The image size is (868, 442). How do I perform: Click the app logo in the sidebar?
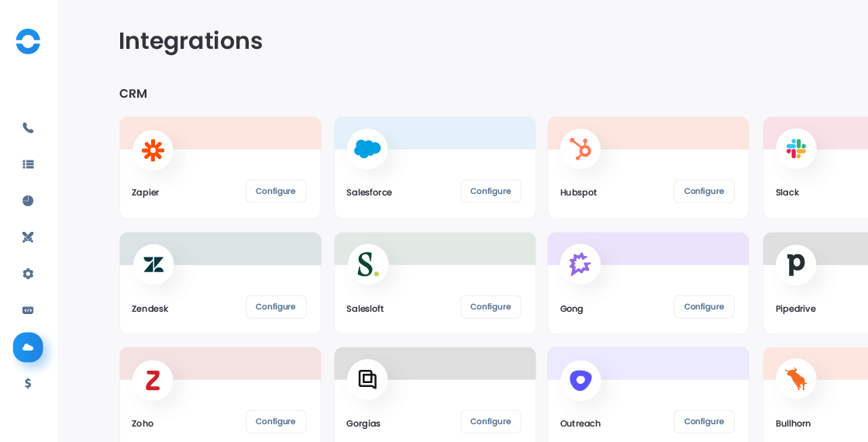click(x=28, y=42)
